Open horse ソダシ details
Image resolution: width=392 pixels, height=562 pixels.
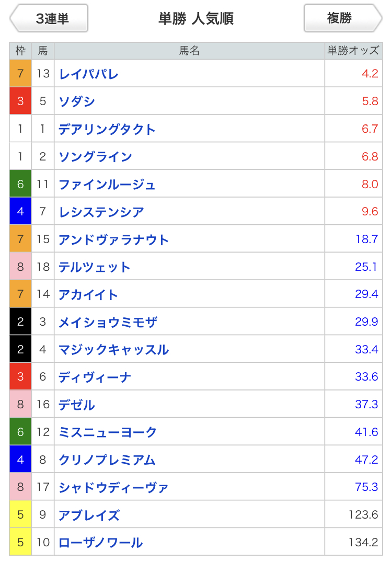coord(77,101)
